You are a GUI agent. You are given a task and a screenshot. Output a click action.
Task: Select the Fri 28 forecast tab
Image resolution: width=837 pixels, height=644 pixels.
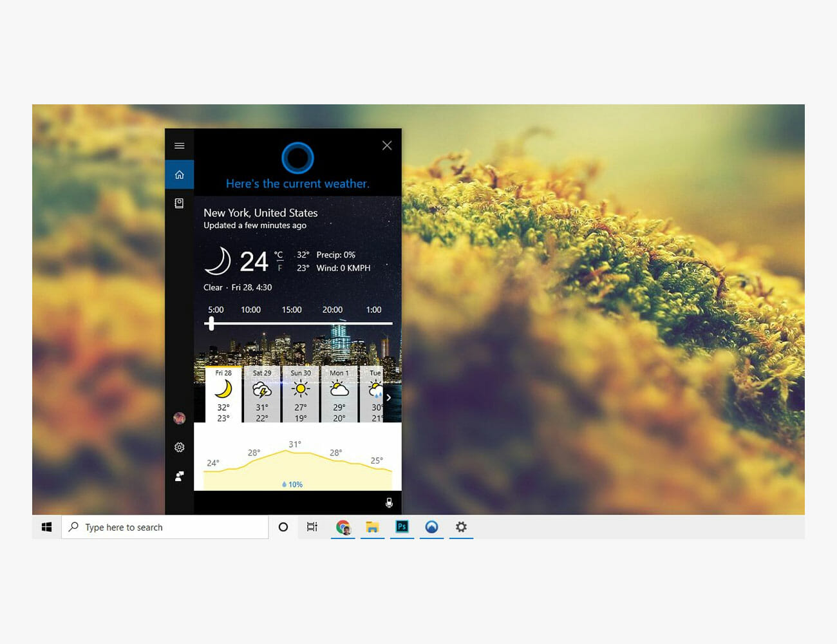click(x=223, y=395)
